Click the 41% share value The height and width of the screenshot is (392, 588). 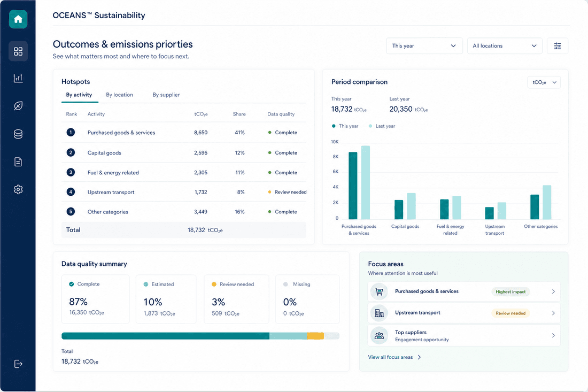coord(239,133)
